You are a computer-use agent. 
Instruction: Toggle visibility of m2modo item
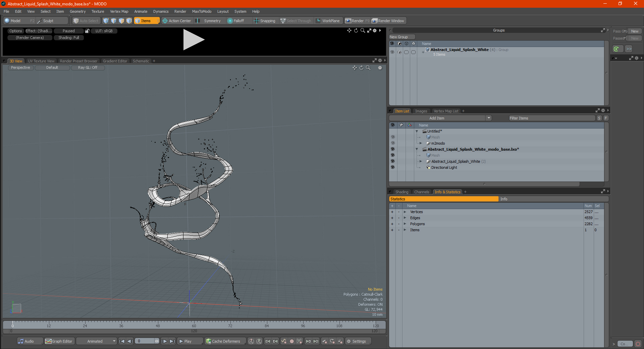pos(392,143)
